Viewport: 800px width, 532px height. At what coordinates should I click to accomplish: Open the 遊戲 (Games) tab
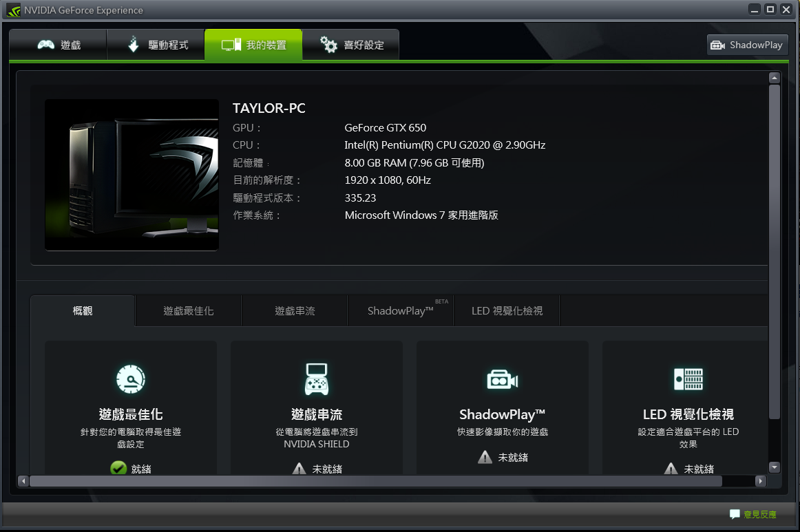click(x=58, y=45)
